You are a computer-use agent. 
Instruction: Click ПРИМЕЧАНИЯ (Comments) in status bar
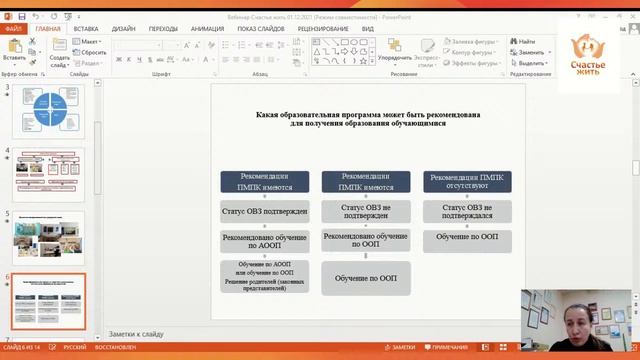[x=446, y=347]
